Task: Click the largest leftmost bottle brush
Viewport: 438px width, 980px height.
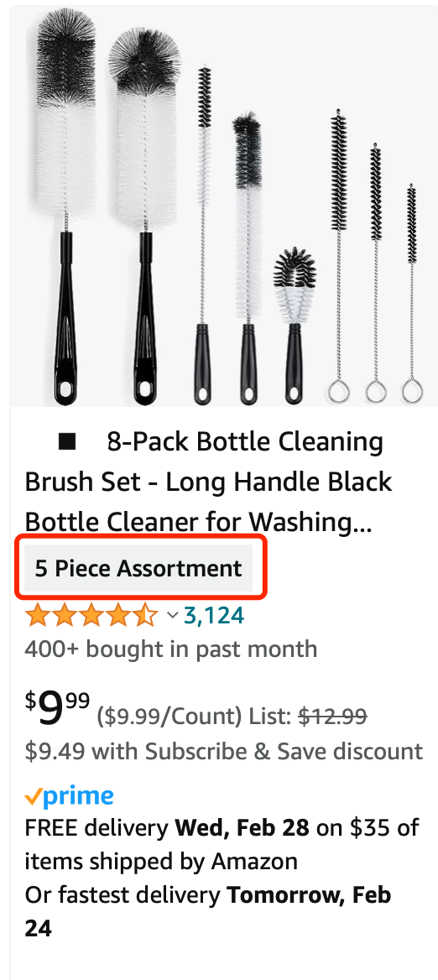Action: pos(65,206)
